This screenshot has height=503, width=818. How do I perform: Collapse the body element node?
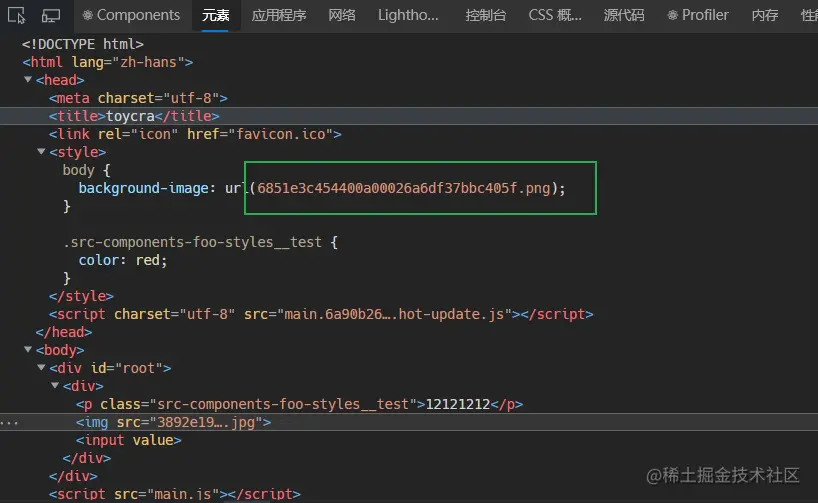pyautogui.click(x=28, y=350)
